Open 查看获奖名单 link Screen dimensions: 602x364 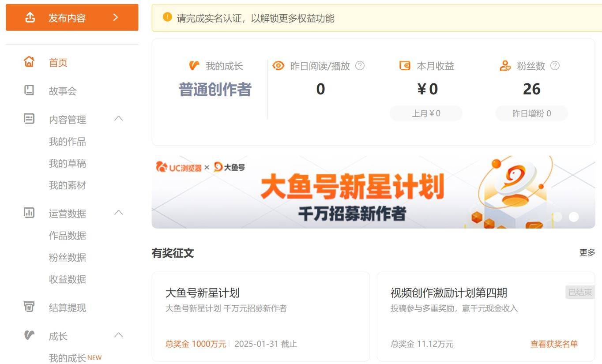point(554,344)
